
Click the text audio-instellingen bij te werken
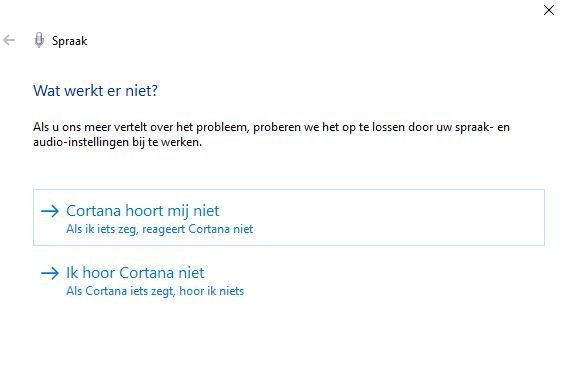(118, 142)
